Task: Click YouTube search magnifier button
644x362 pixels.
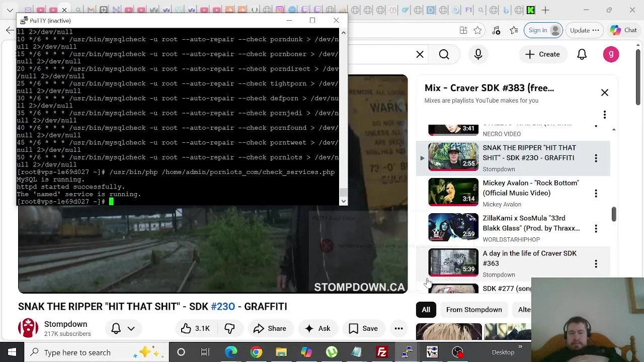Action: coord(444,54)
